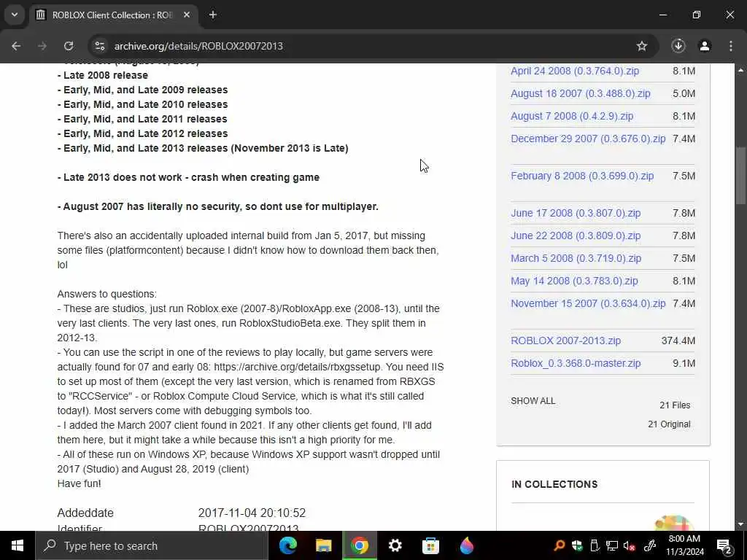Reload the archive.org page

(69, 46)
